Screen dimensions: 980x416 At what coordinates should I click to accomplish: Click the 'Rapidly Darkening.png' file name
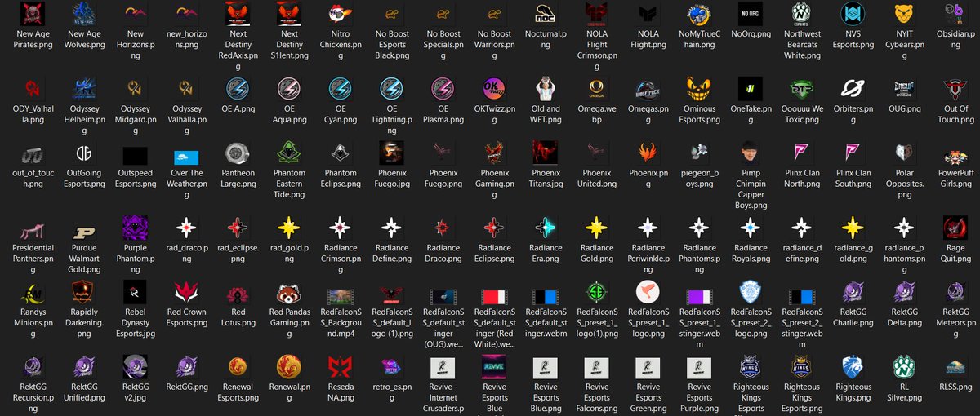(84, 318)
